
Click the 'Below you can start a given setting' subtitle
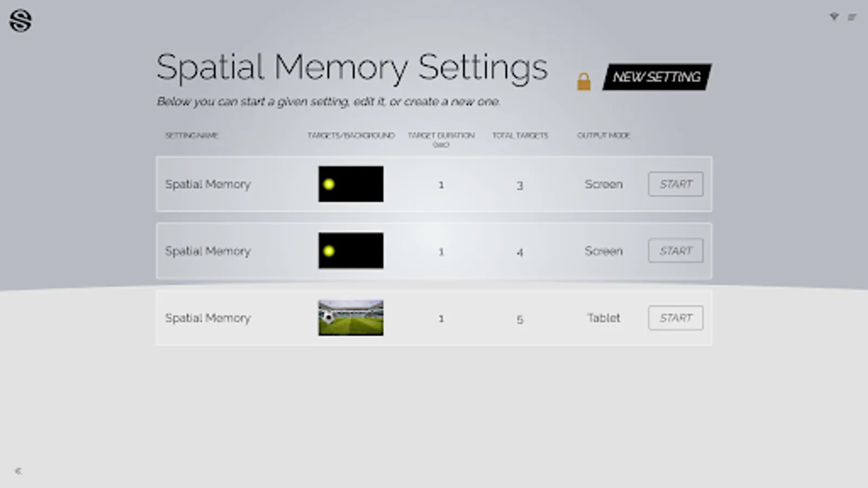pyautogui.click(x=328, y=101)
